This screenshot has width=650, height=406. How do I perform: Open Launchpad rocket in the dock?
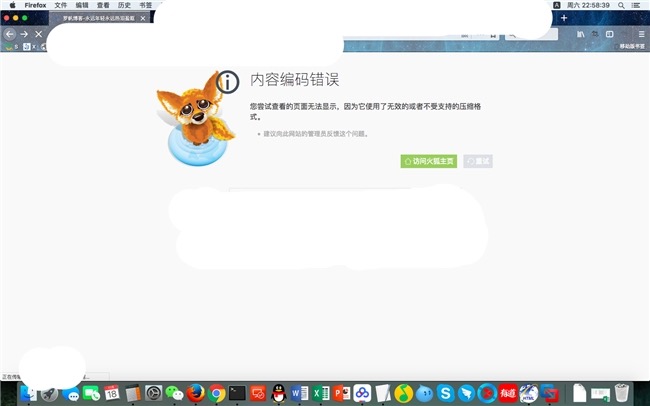pyautogui.click(x=49, y=393)
